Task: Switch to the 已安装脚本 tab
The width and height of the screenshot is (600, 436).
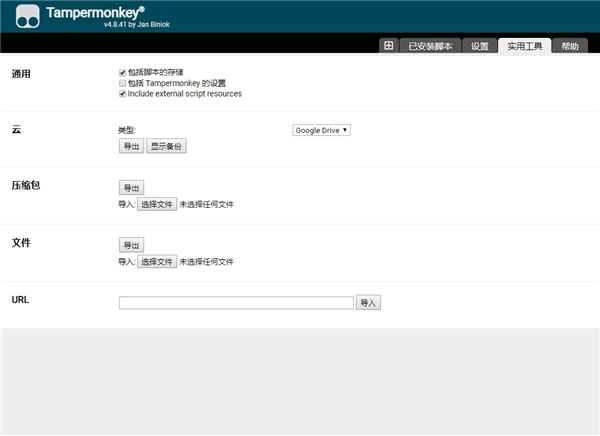Action: [x=431, y=46]
